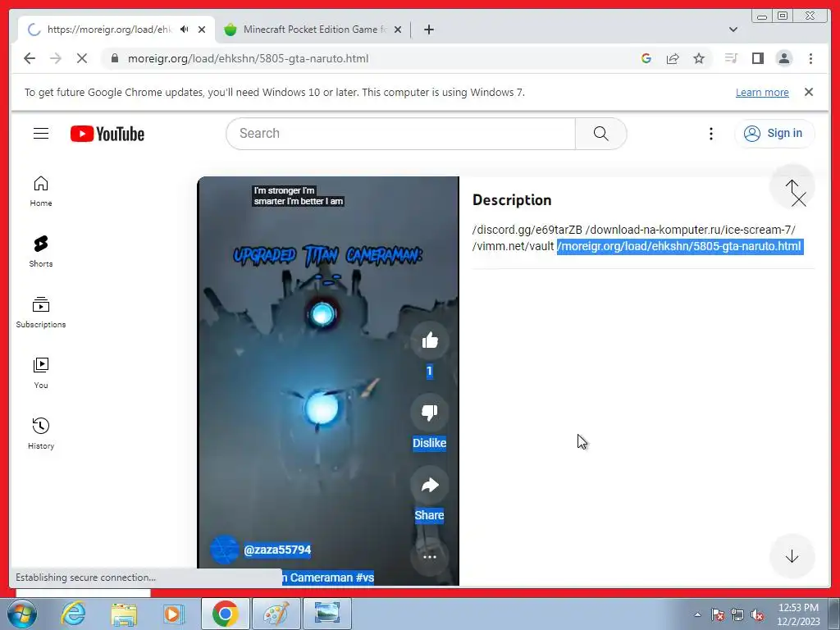Viewport: 840px width, 630px height.
Task: Click highlighted moreigr.org gta-naruto link
Action: (679, 246)
